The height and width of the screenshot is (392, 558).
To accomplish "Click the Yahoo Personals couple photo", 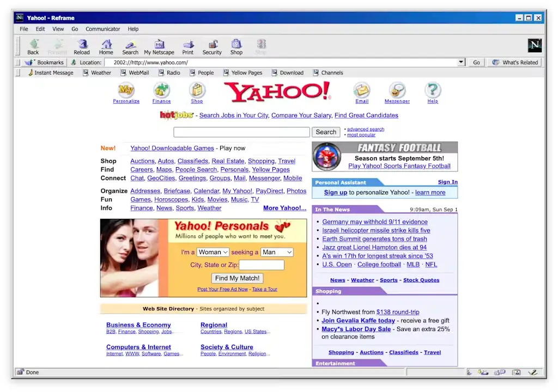I will 129,258.
